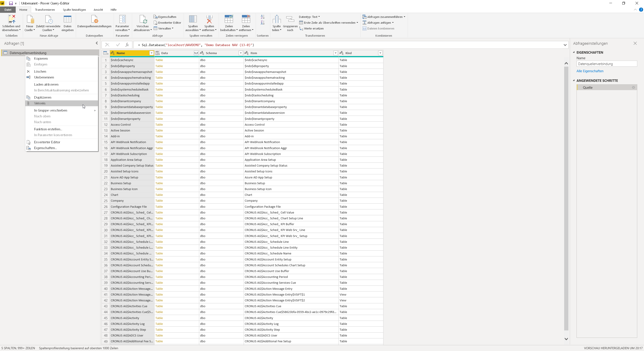The height and width of the screenshot is (351, 644).
Task: Close the Abfrageeinstellungen pane
Action: point(635,43)
